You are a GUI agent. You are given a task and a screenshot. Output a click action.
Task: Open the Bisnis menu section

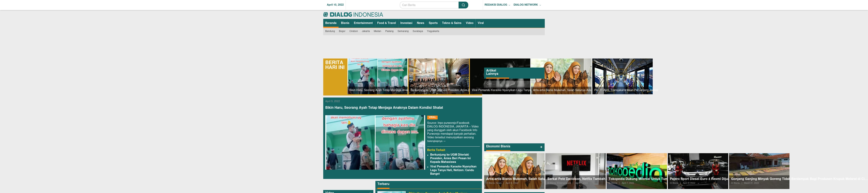(345, 23)
